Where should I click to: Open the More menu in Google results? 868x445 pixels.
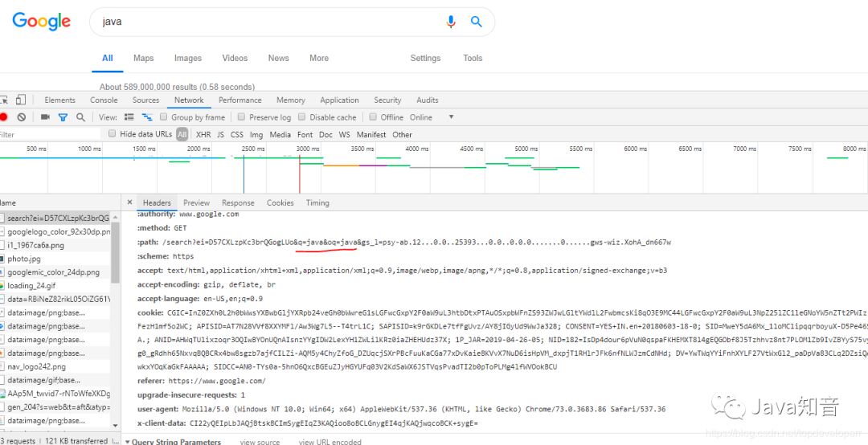click(x=319, y=58)
